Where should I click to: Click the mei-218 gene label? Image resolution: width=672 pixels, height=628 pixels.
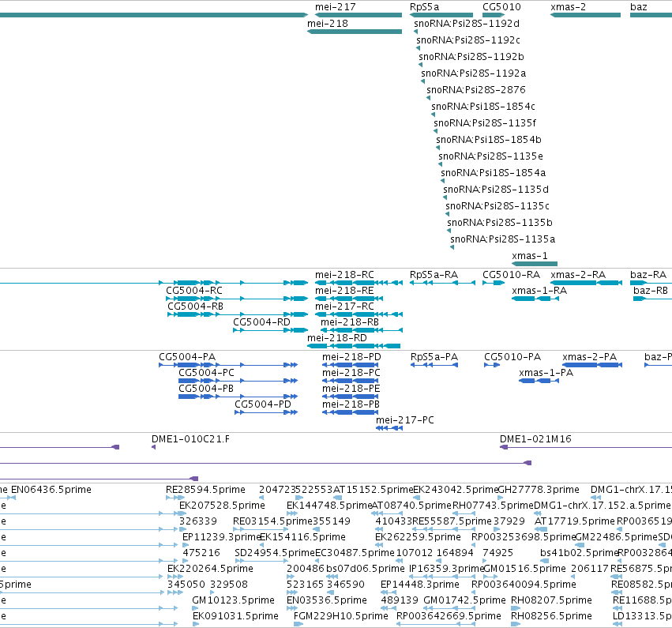(328, 24)
